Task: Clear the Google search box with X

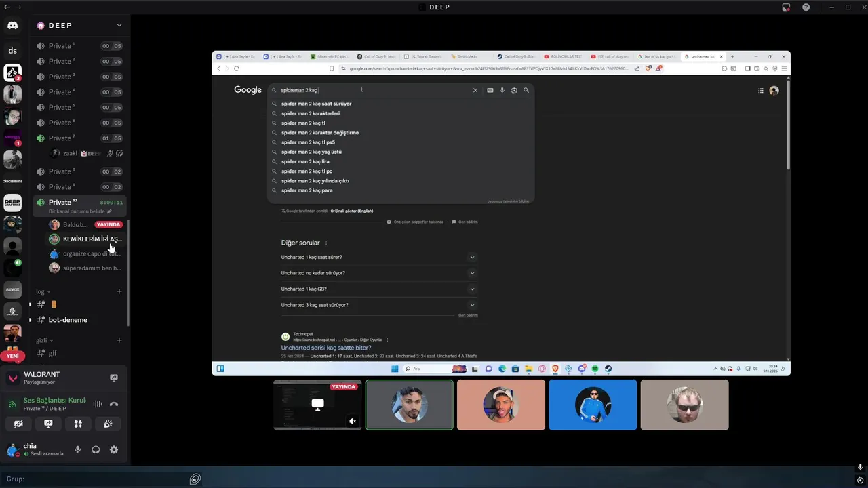Action: pyautogui.click(x=475, y=90)
